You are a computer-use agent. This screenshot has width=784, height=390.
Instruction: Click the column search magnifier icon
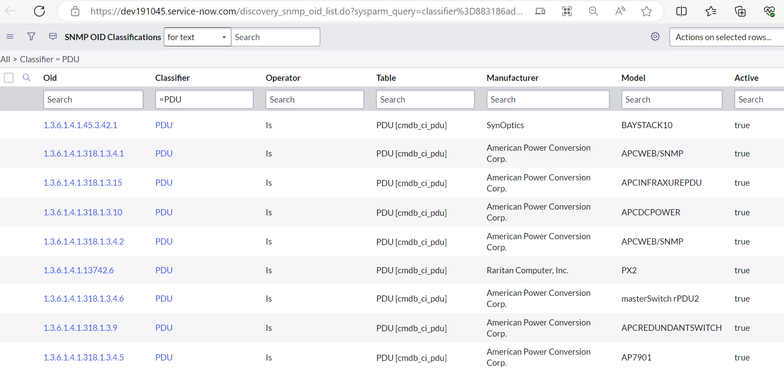(x=26, y=78)
